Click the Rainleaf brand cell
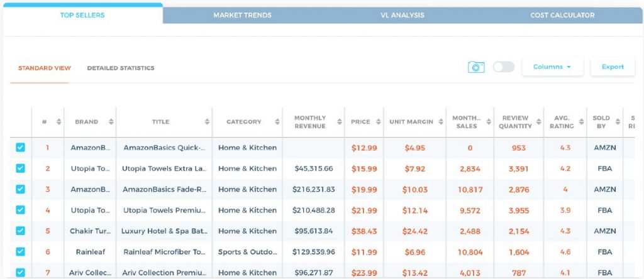 91,252
